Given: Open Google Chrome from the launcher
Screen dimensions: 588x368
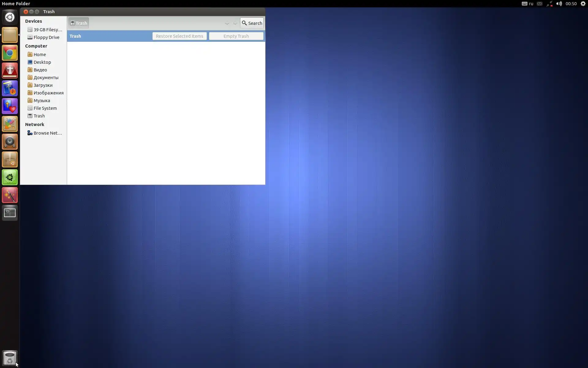Looking at the screenshot, I should 10,53.
